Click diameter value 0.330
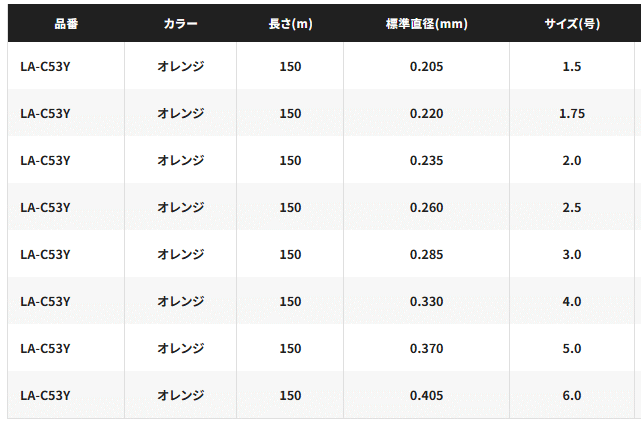 pos(426,302)
